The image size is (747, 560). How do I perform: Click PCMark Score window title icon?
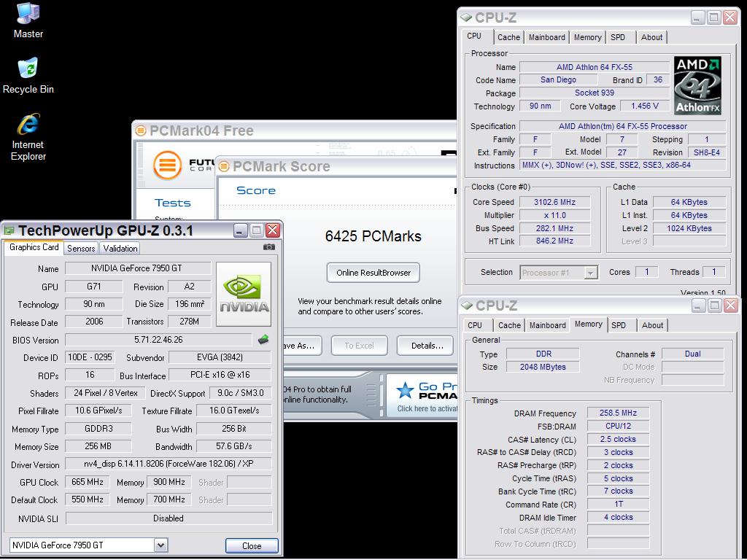point(223,166)
